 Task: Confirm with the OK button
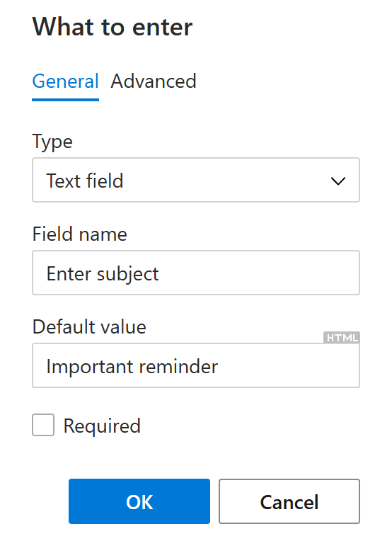pos(139,501)
